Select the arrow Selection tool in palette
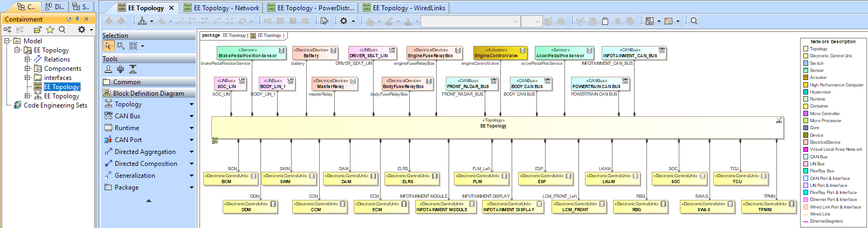This screenshot has height=228, width=868. [x=108, y=46]
